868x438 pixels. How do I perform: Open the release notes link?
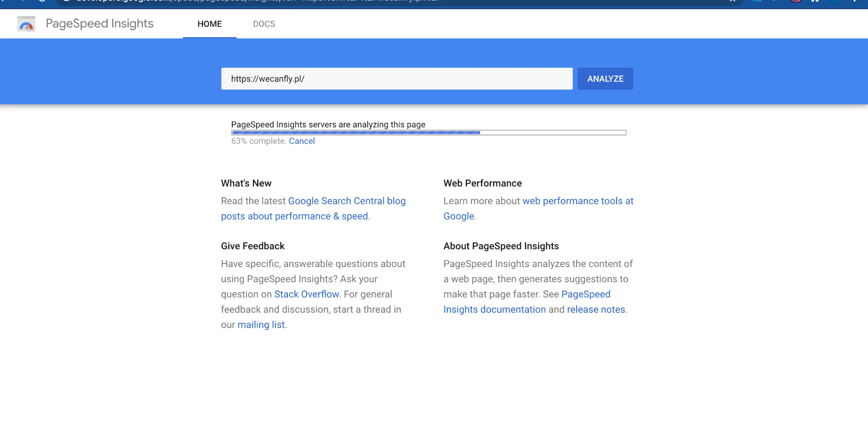(x=596, y=310)
